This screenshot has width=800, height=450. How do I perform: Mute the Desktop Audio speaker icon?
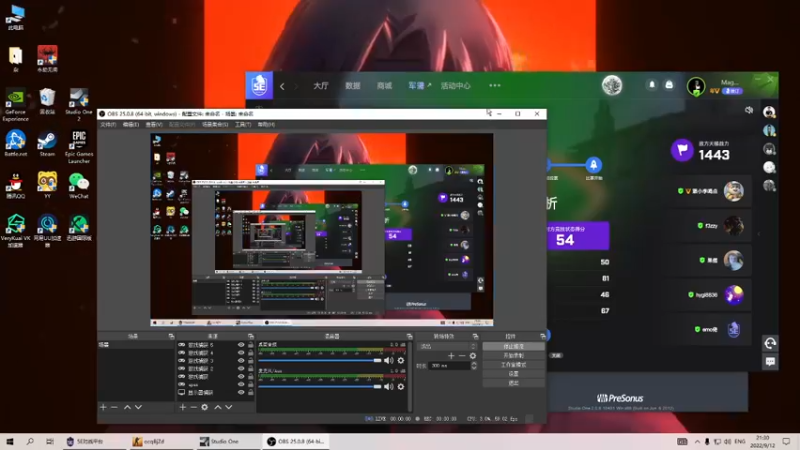point(389,360)
